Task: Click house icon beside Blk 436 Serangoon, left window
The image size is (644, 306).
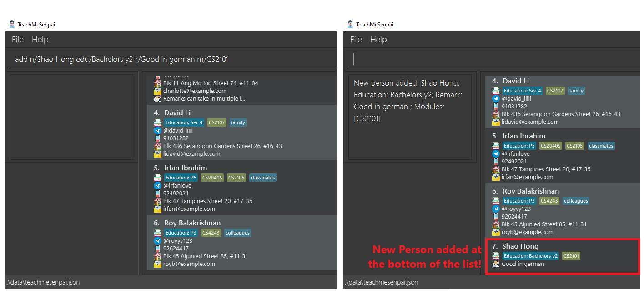Action: (x=157, y=146)
